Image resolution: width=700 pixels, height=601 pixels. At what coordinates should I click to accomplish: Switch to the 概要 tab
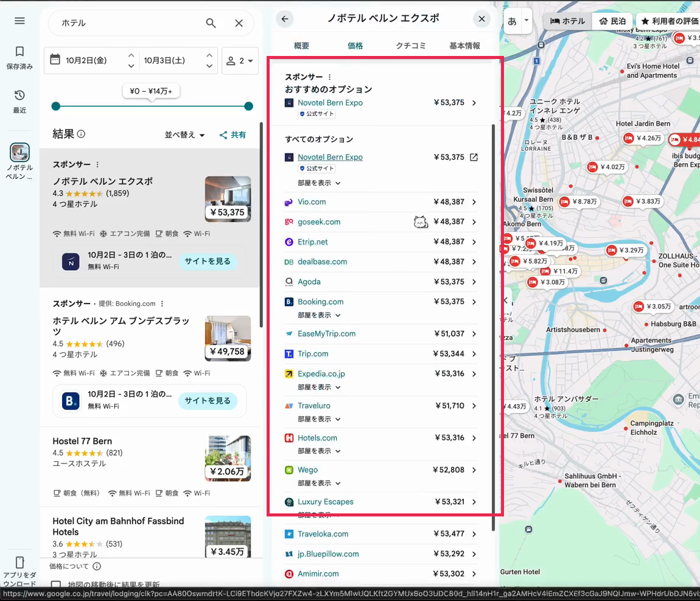pyautogui.click(x=301, y=46)
